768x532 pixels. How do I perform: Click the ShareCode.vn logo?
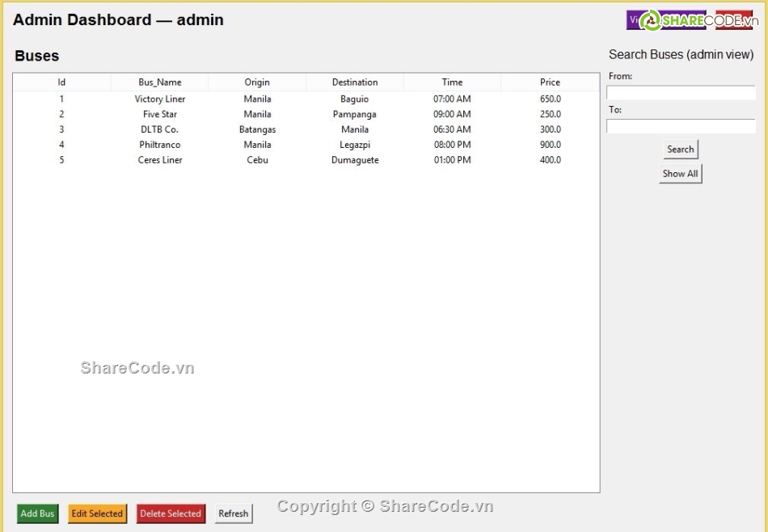tap(690, 20)
